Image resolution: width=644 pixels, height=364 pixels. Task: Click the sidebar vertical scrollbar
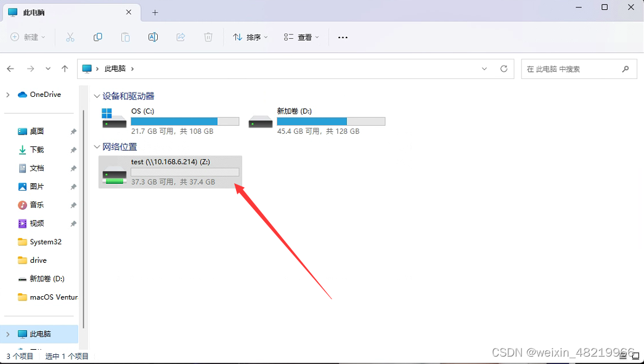84,219
